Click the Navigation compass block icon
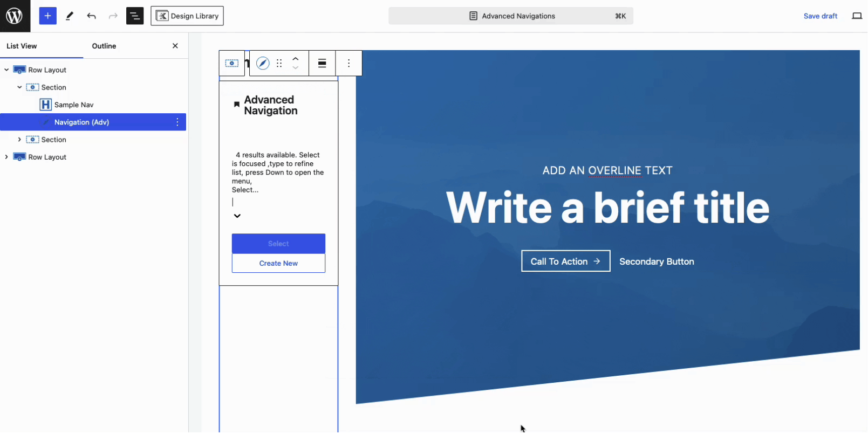The image size is (868, 434). (x=263, y=64)
